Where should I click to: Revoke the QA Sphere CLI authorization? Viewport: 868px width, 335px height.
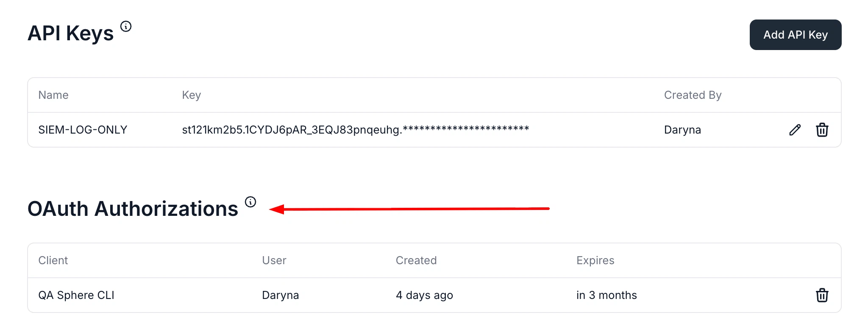(x=822, y=295)
